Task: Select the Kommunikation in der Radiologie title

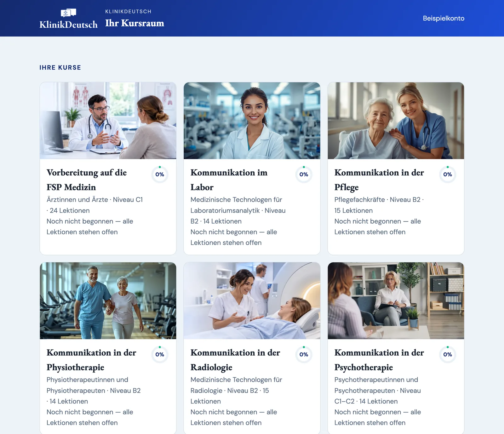Action: (235, 360)
